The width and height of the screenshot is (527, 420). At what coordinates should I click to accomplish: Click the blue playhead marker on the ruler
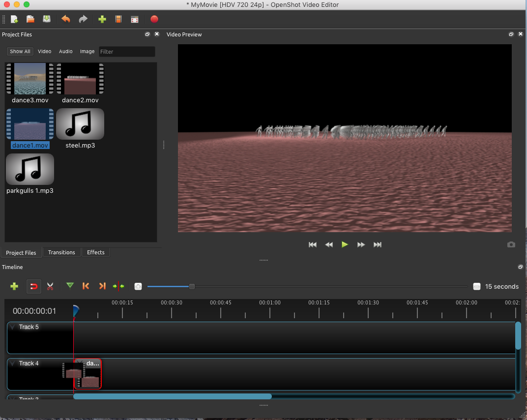(76, 311)
